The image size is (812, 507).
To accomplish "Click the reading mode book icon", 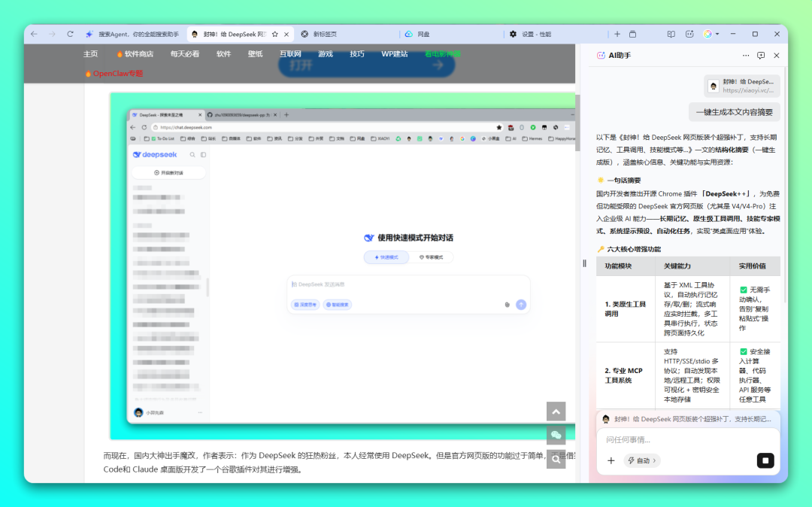I will [x=671, y=34].
